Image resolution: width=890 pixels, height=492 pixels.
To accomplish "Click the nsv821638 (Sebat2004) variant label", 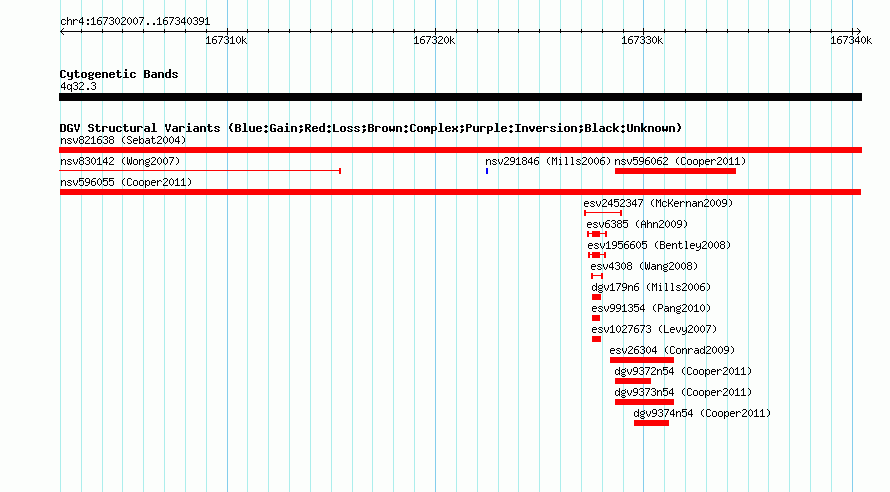I will coord(123,140).
